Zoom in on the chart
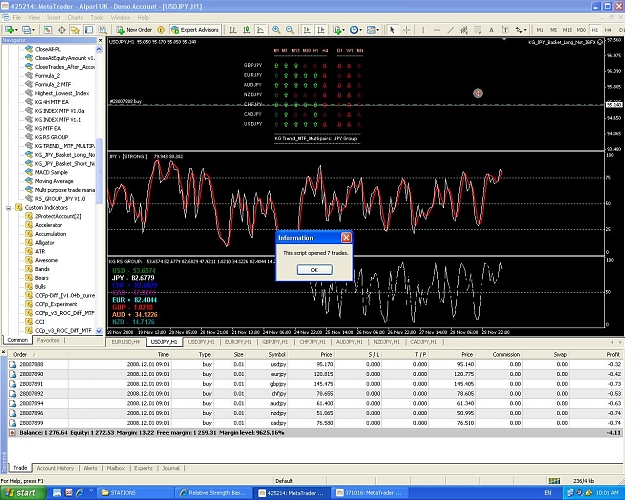 click(x=276, y=30)
